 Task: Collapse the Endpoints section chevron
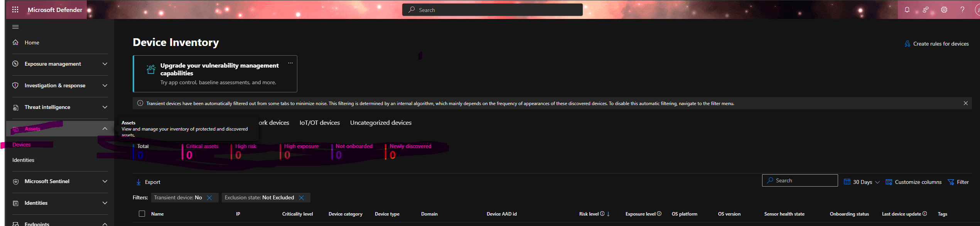pyautogui.click(x=105, y=224)
